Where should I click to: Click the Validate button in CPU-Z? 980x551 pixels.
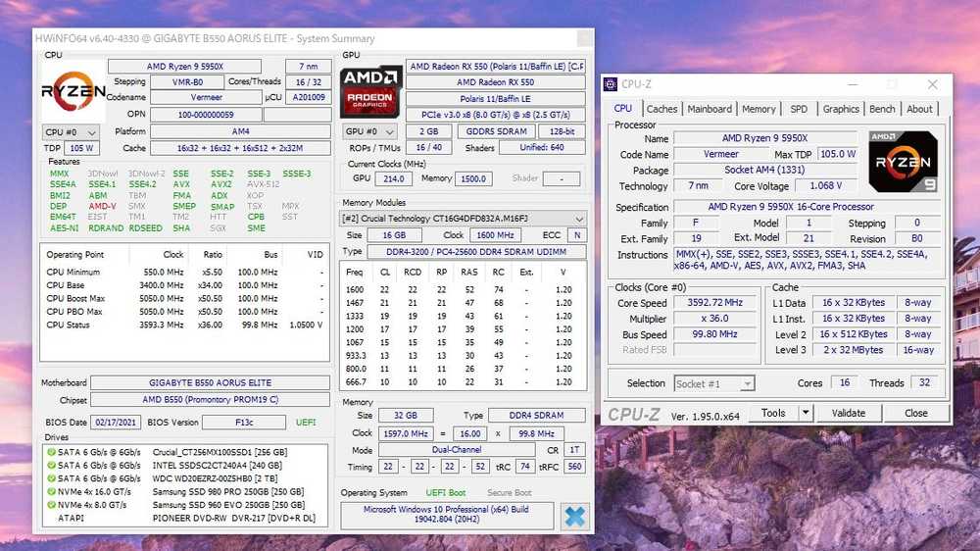848,413
